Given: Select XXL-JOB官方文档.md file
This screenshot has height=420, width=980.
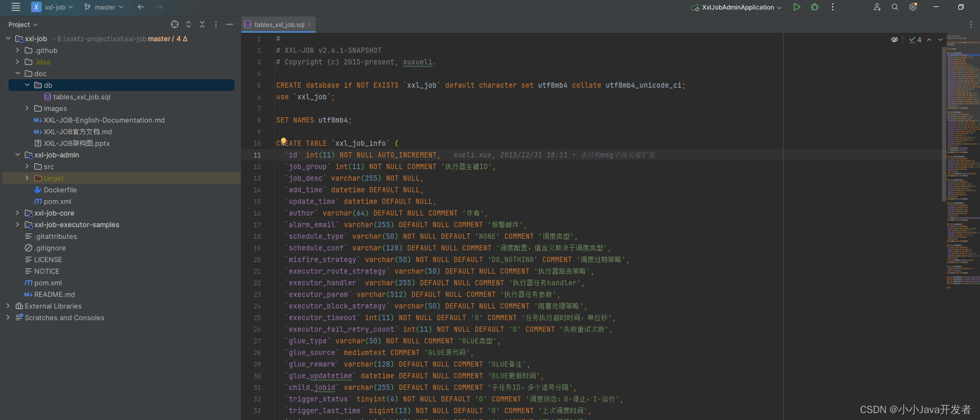Looking at the screenshot, I should coord(73,132).
